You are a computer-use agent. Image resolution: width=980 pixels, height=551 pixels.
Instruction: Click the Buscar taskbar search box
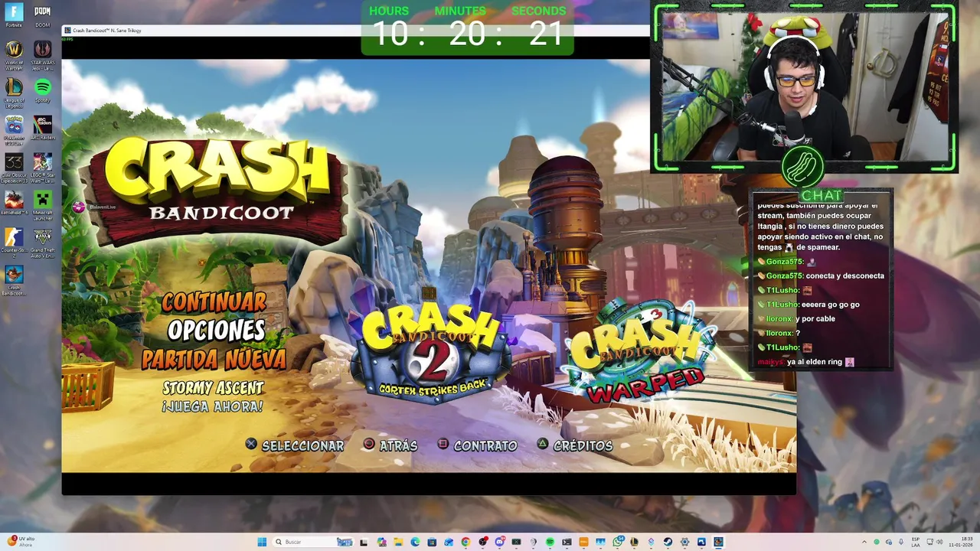pos(313,542)
